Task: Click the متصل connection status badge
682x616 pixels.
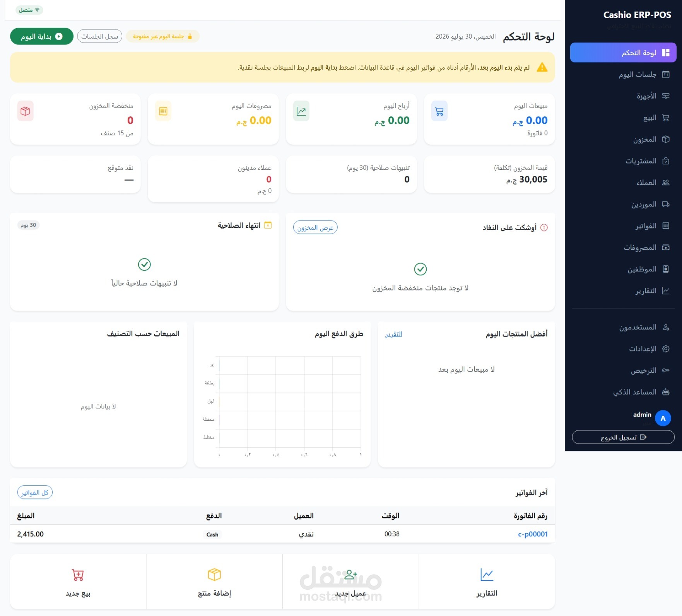Action: coord(29,10)
